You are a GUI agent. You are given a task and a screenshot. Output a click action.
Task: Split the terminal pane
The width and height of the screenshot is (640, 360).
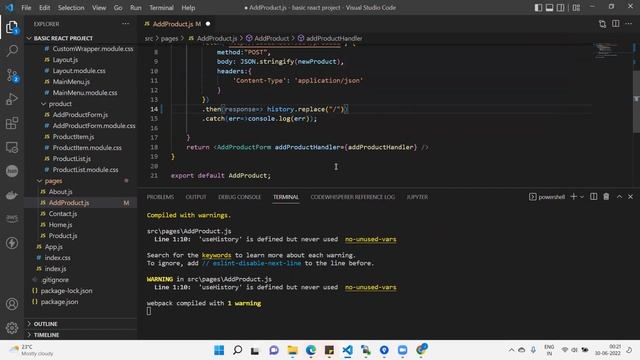[593, 197]
